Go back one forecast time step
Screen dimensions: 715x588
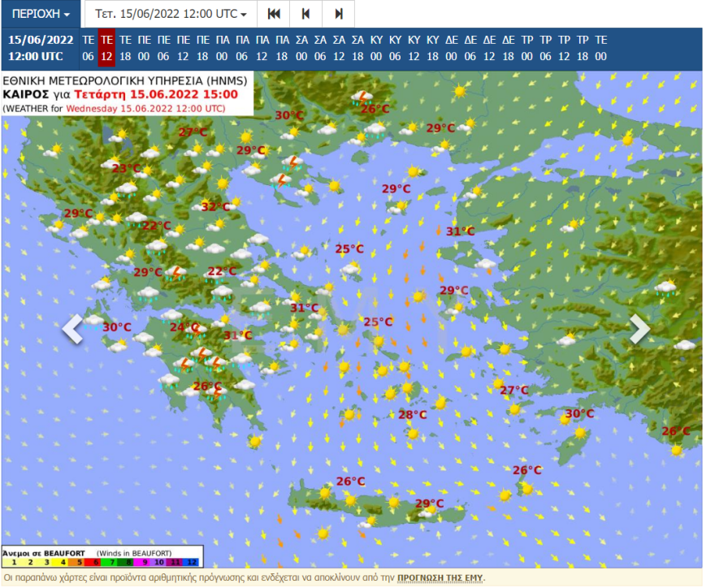click(305, 14)
